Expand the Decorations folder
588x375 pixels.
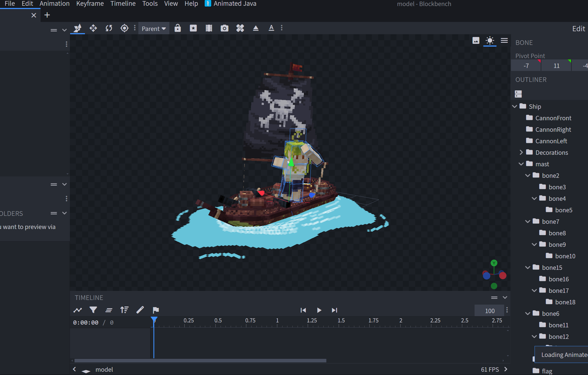tap(521, 152)
